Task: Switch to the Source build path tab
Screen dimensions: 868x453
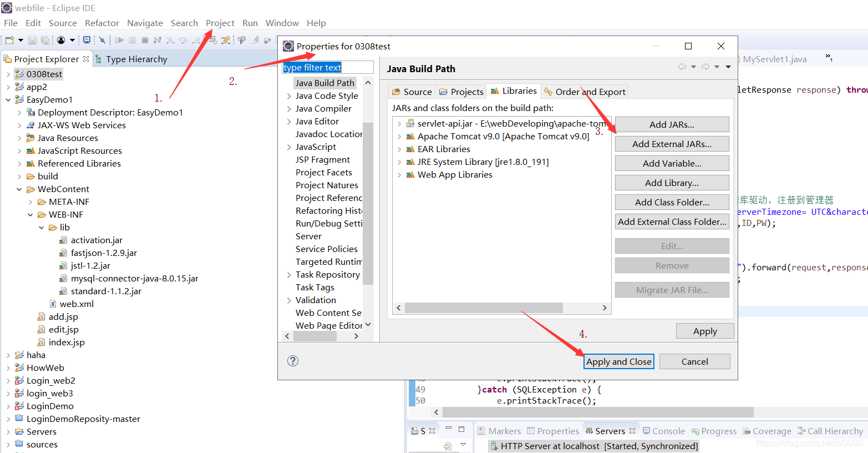Action: [x=412, y=92]
